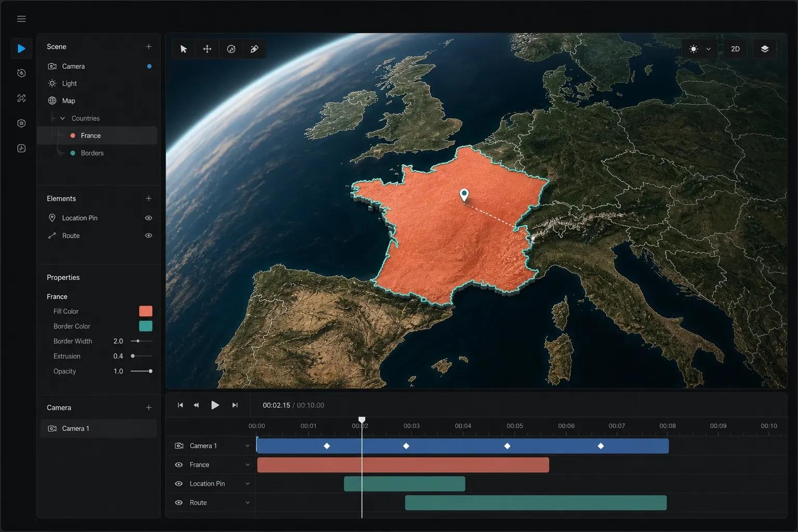Open the Border Color swatch
The height and width of the screenshot is (532, 798).
[146, 326]
